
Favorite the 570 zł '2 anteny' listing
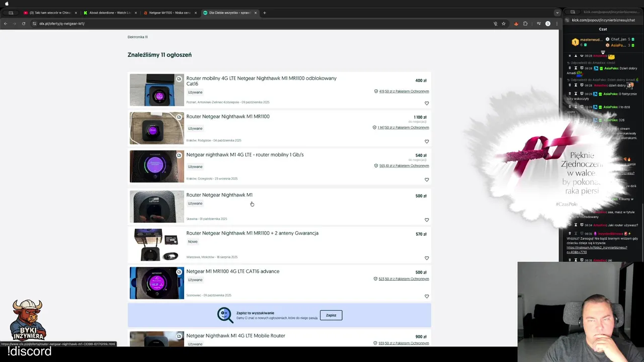click(427, 258)
